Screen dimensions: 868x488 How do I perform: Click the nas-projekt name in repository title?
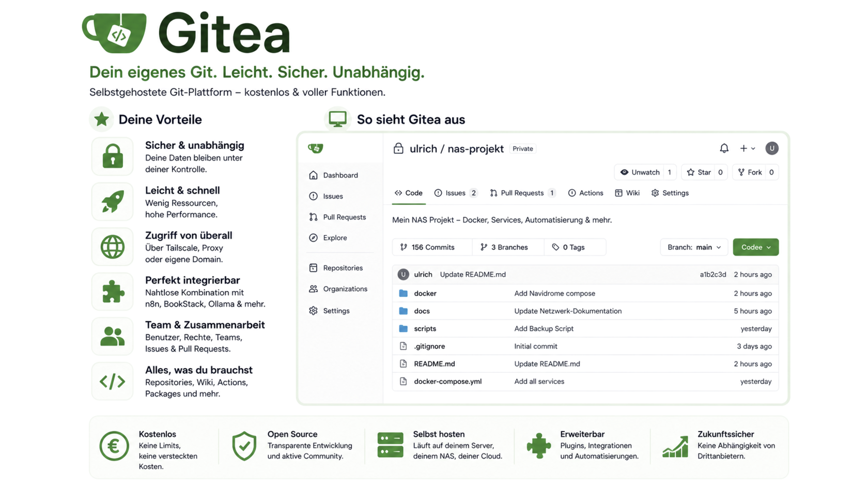475,149
